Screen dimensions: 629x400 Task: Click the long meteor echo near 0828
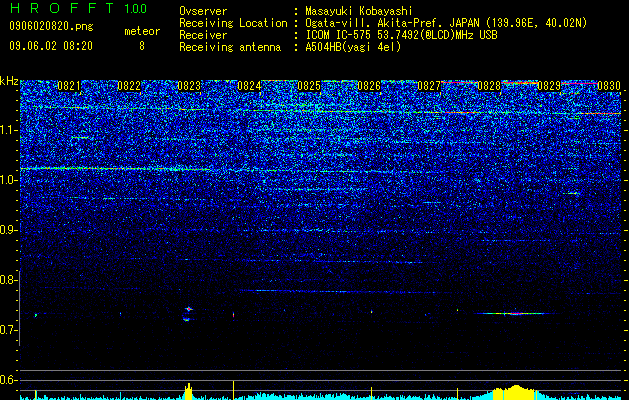[515, 313]
